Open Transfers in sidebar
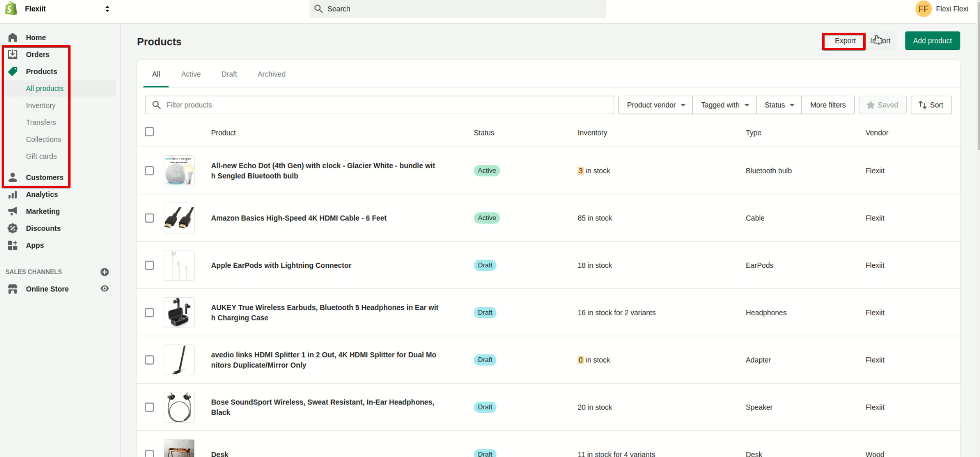 [41, 122]
